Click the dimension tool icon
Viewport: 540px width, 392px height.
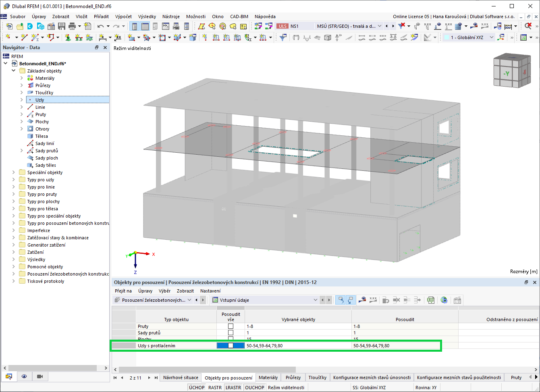(x=103, y=37)
